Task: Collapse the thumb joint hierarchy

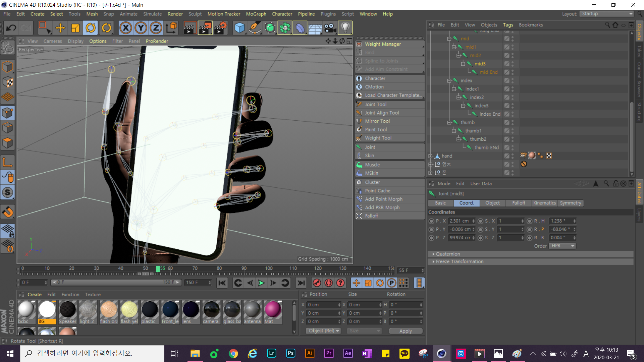Action: 449,122
